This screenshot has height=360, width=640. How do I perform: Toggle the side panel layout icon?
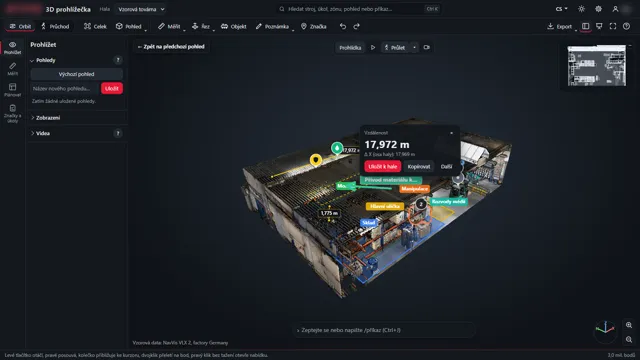(585, 27)
